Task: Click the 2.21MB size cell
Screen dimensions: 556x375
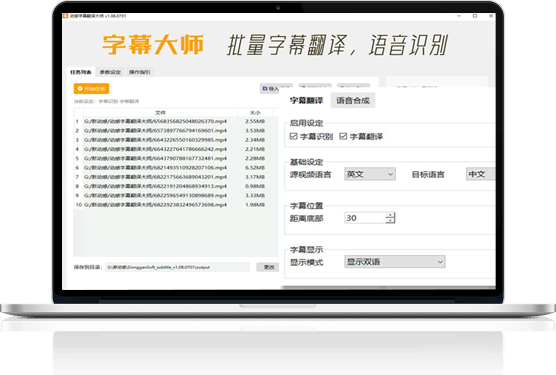Action: click(x=255, y=149)
